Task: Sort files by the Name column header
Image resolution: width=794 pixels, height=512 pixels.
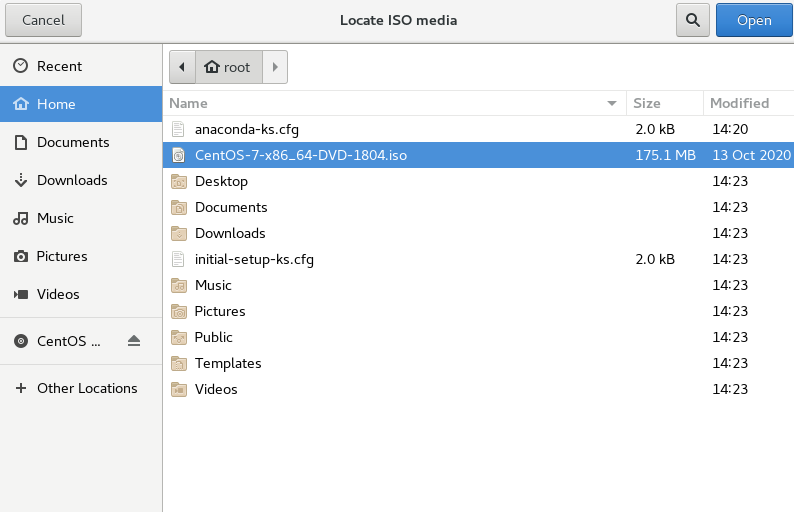Action: click(394, 103)
